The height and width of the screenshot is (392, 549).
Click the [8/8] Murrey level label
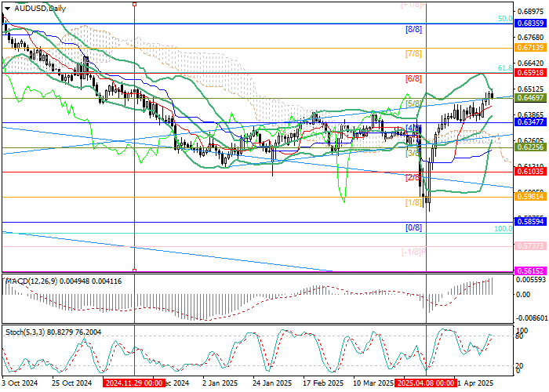click(413, 29)
